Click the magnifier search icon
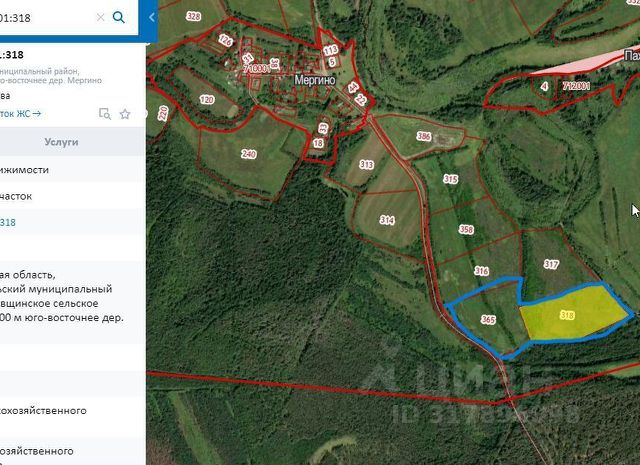The width and height of the screenshot is (640, 465). tap(118, 17)
